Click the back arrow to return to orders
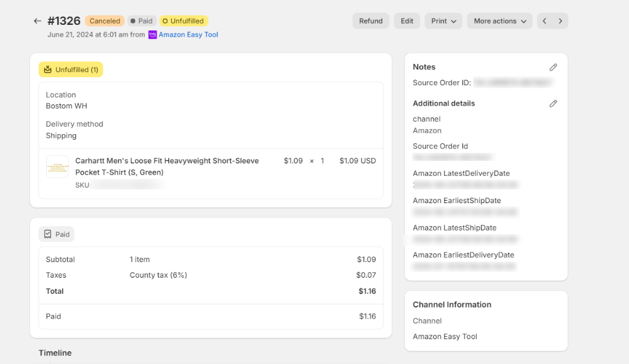 [x=37, y=20]
